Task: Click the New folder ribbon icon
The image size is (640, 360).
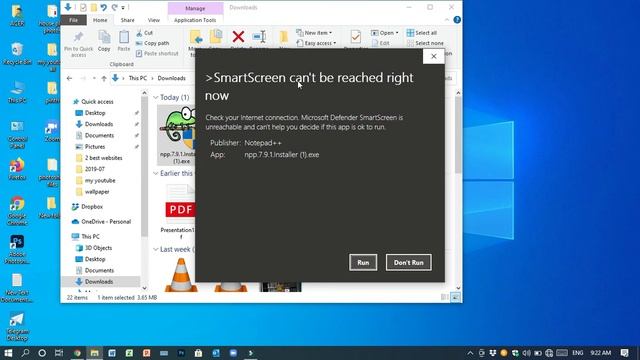Action: click(x=283, y=38)
